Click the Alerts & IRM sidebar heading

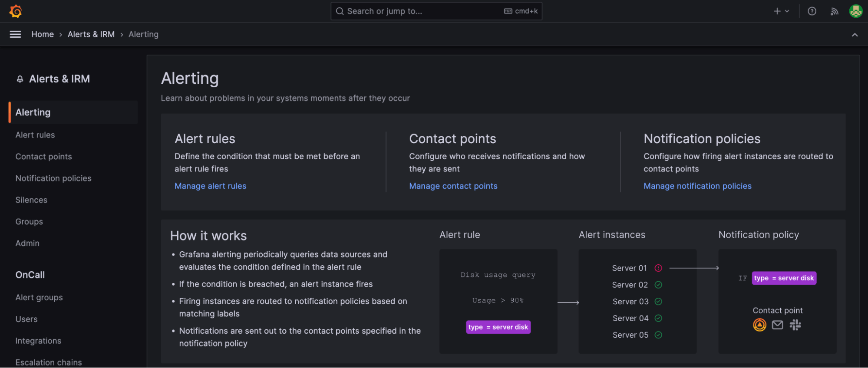pyautogui.click(x=59, y=79)
